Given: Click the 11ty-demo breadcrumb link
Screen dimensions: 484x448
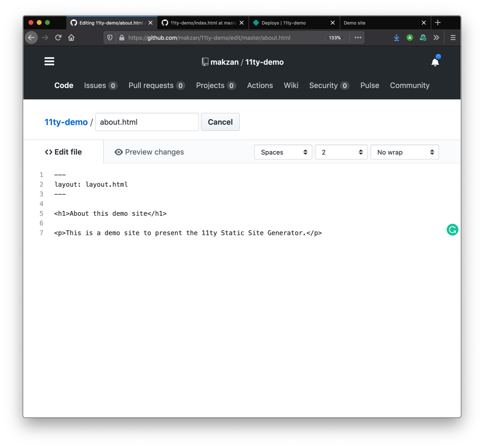Looking at the screenshot, I should [66, 122].
